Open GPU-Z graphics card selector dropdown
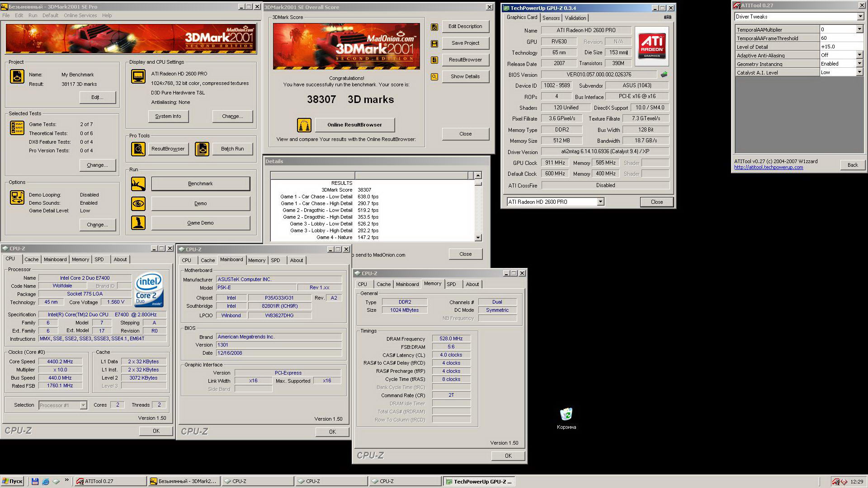 (x=600, y=202)
